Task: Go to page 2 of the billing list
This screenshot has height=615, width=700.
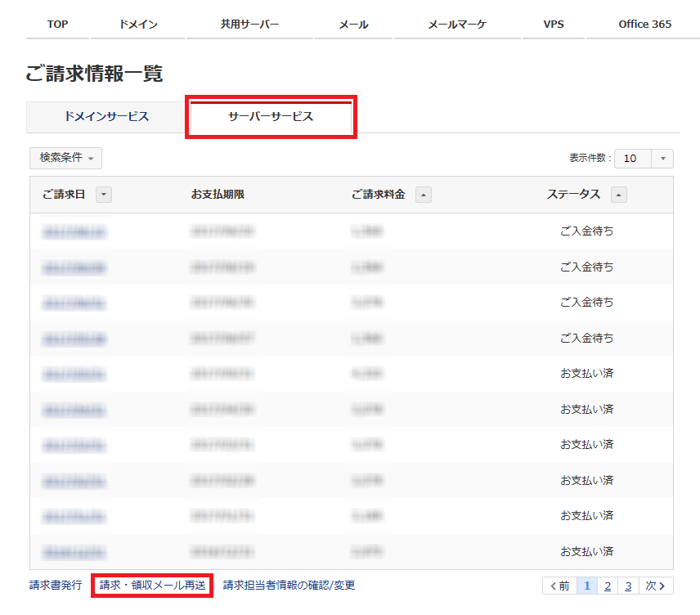Action: click(607, 586)
